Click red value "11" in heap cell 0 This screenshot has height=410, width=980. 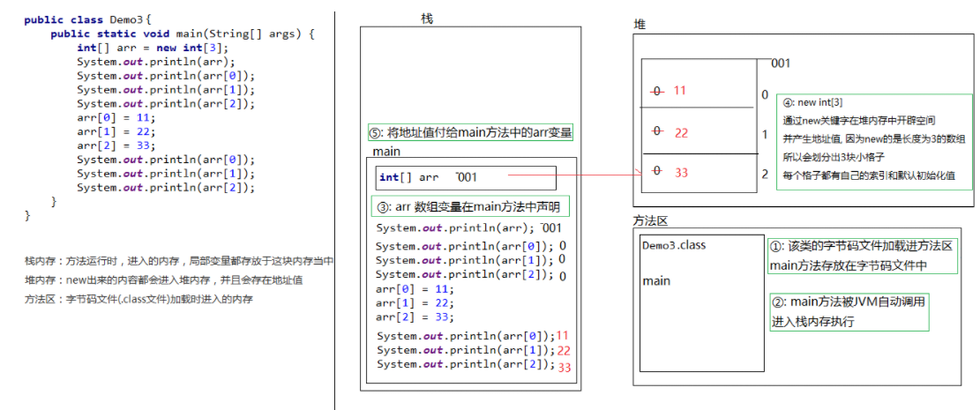click(x=680, y=91)
